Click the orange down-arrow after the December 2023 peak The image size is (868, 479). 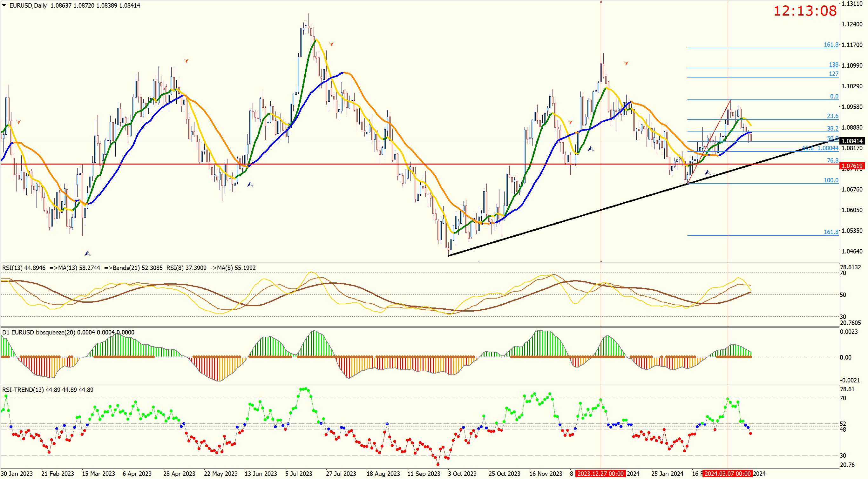tap(626, 63)
